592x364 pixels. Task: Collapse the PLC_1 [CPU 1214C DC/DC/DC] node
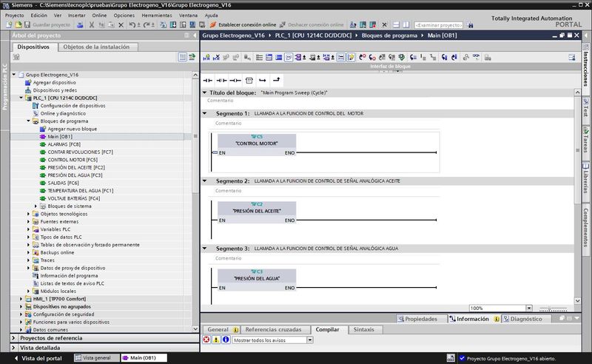click(x=21, y=98)
